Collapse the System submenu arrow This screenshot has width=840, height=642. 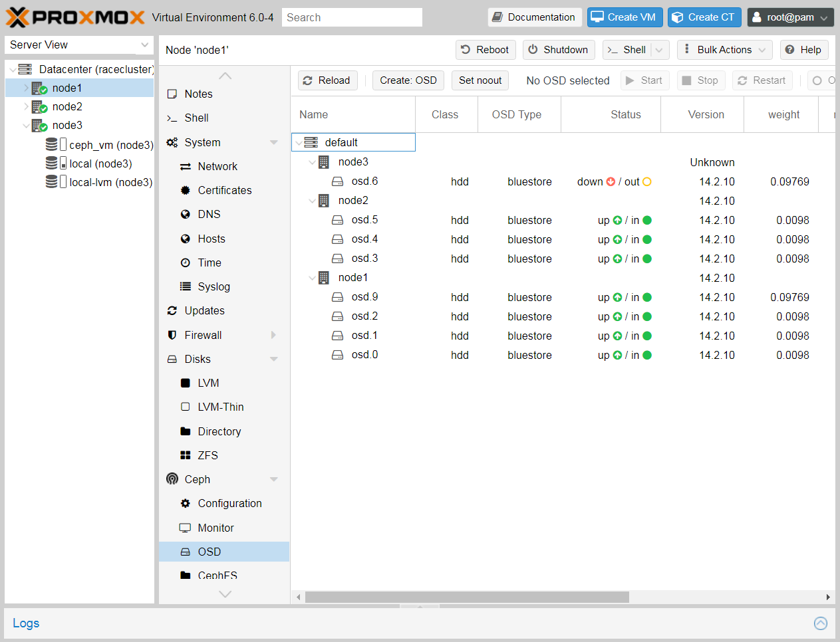(x=274, y=142)
